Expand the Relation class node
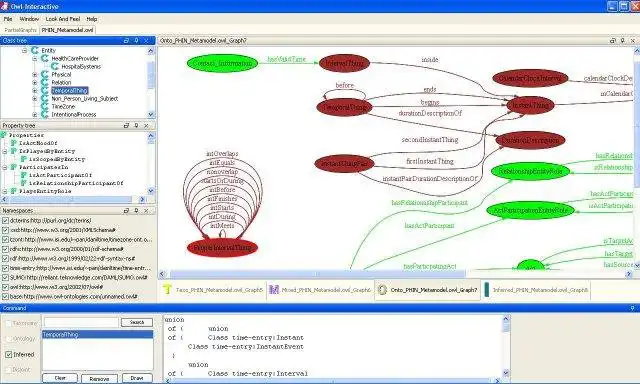 [35, 83]
